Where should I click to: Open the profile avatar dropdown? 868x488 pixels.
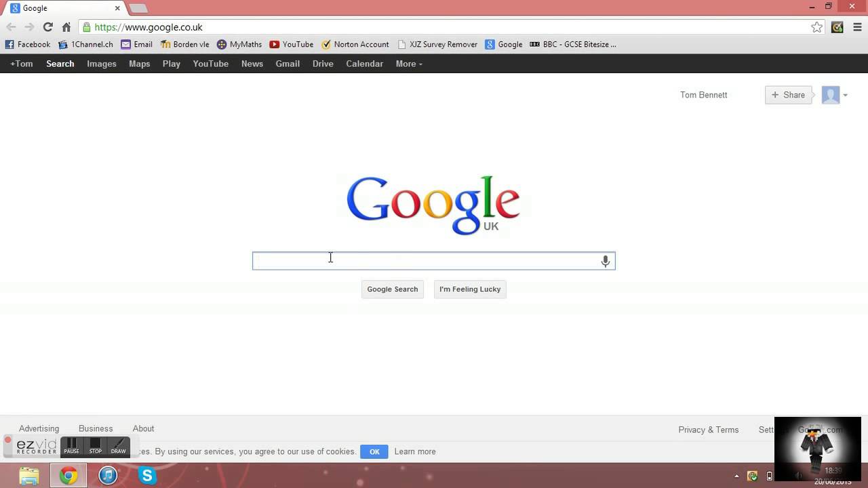pyautogui.click(x=835, y=95)
